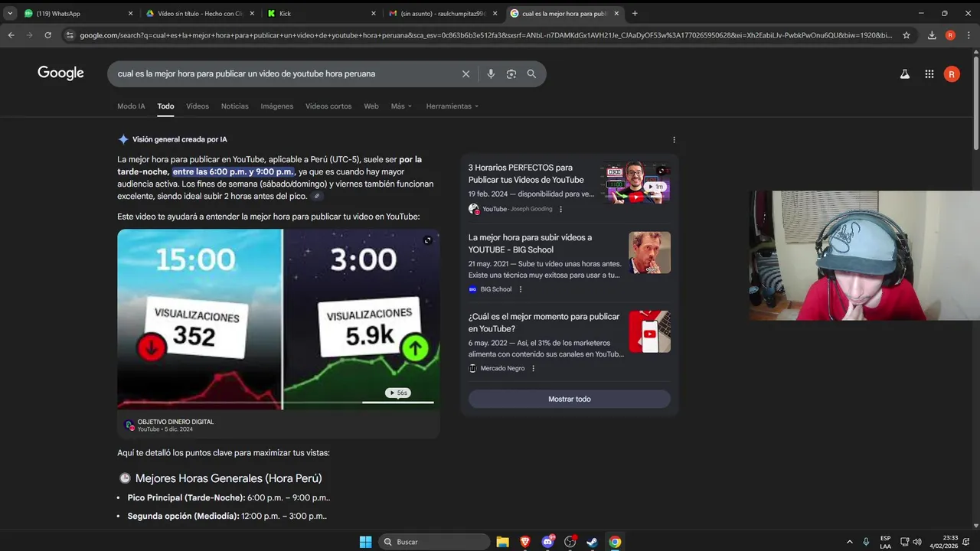Open Google Lens image search icon
This screenshot has height=551, width=980.
511,74
